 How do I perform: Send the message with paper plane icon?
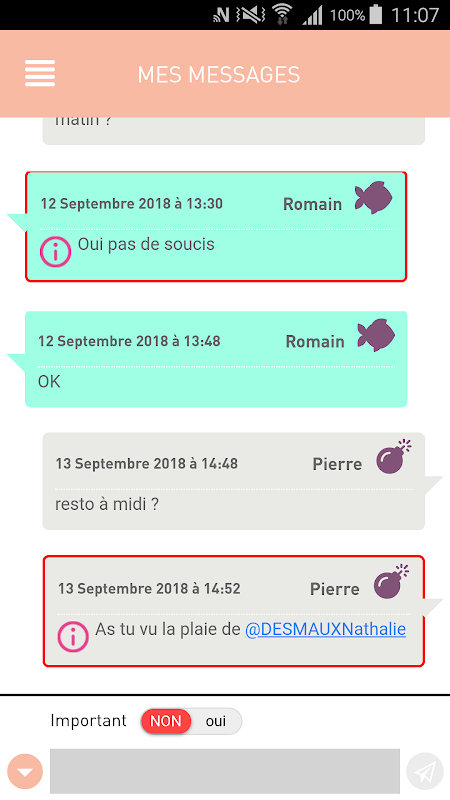tap(424, 771)
